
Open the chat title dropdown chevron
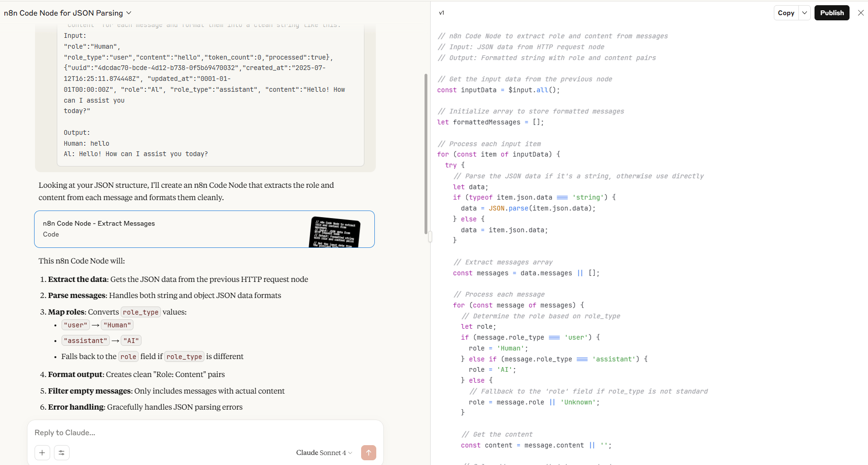(x=129, y=13)
